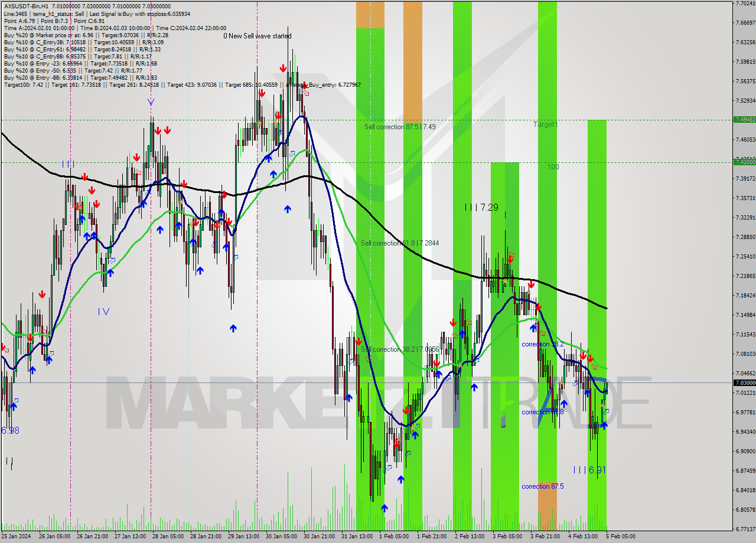Image resolution: width=756 pixels, height=543 pixels.
Task: Select the blue 'correction 87.5' label
Action: pyautogui.click(x=542, y=486)
